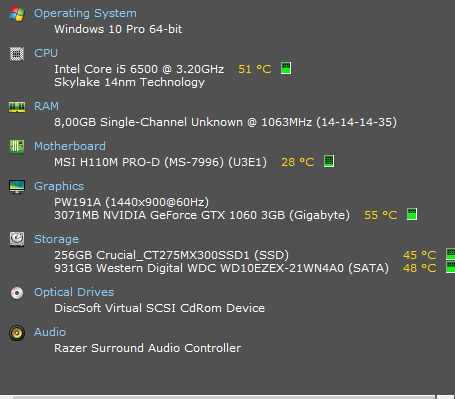Click the GPU temperature status indicator
Screen dimensions: 455x399
coord(412,214)
